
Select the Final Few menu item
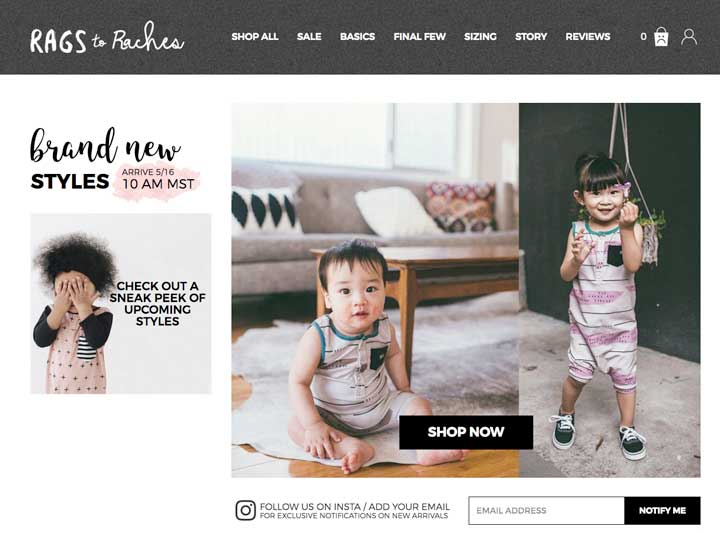click(419, 37)
